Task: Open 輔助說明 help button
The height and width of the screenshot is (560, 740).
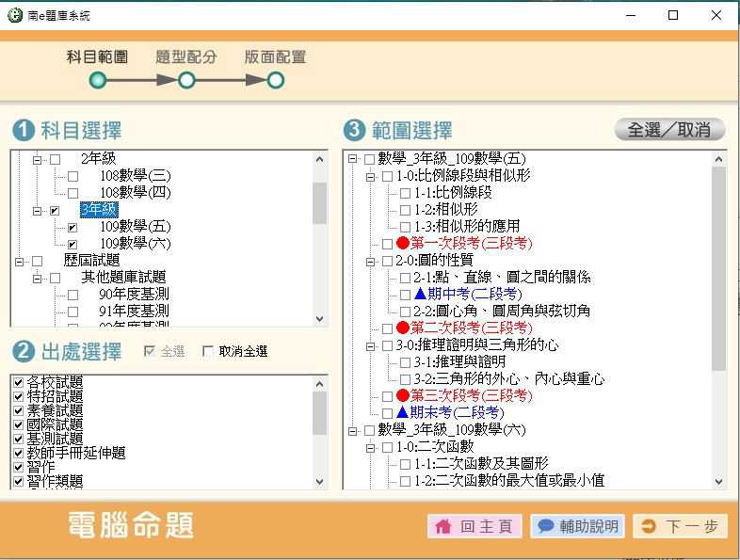Action: point(578,526)
